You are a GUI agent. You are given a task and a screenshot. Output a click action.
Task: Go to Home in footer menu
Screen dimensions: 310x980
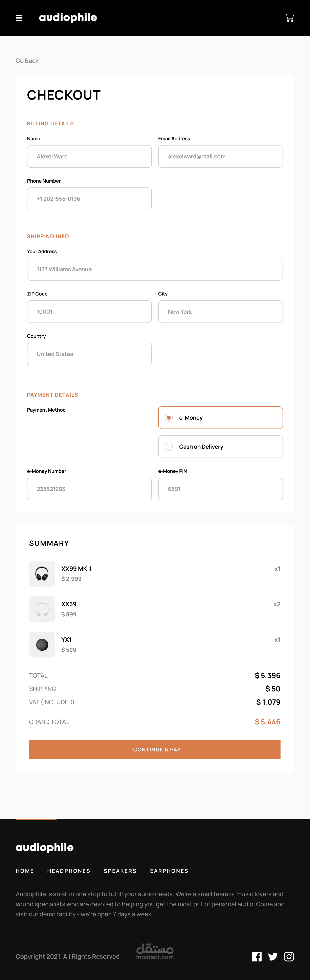25,871
